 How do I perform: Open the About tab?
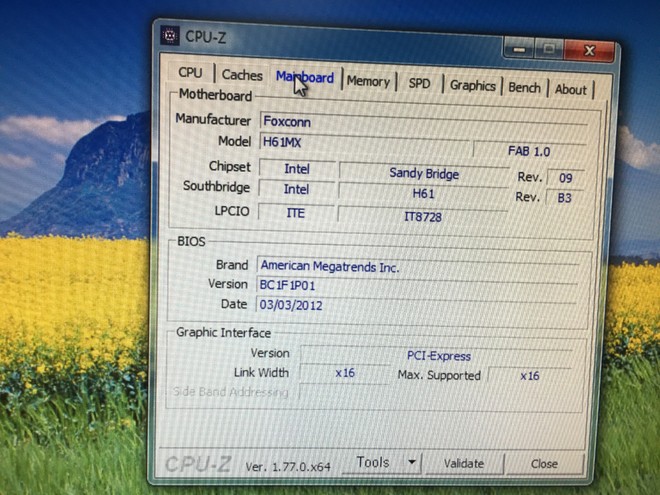(570, 90)
